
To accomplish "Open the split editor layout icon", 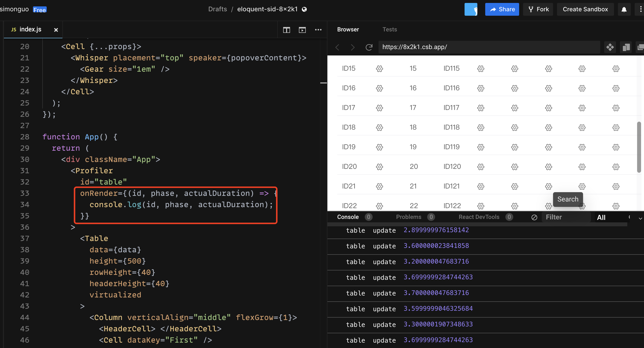I will pyautogui.click(x=286, y=30).
